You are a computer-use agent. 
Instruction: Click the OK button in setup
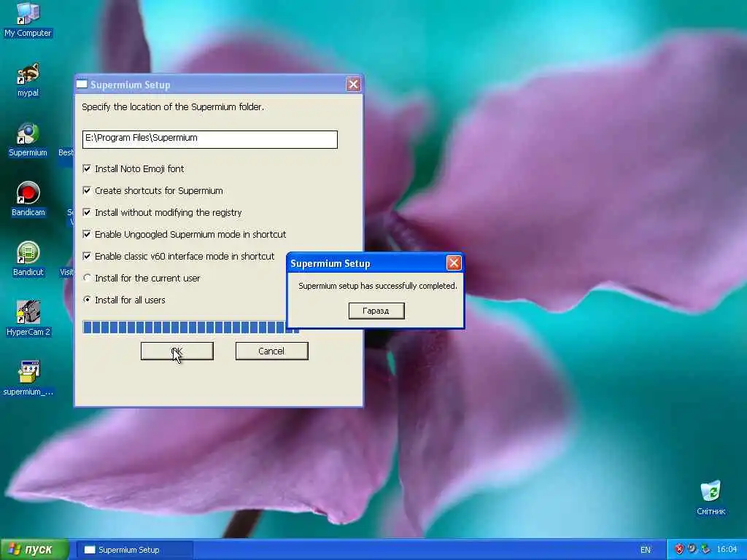(x=177, y=351)
